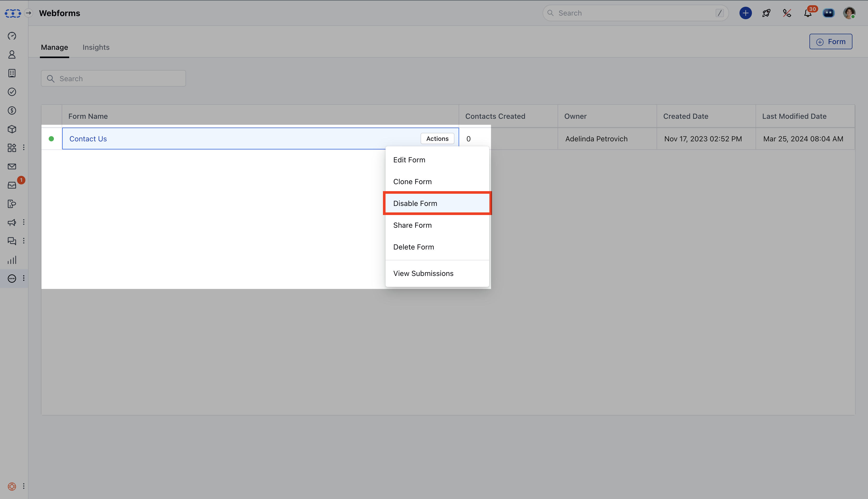Select Delete Form from menu
The width and height of the screenshot is (868, 499).
[x=437, y=247]
